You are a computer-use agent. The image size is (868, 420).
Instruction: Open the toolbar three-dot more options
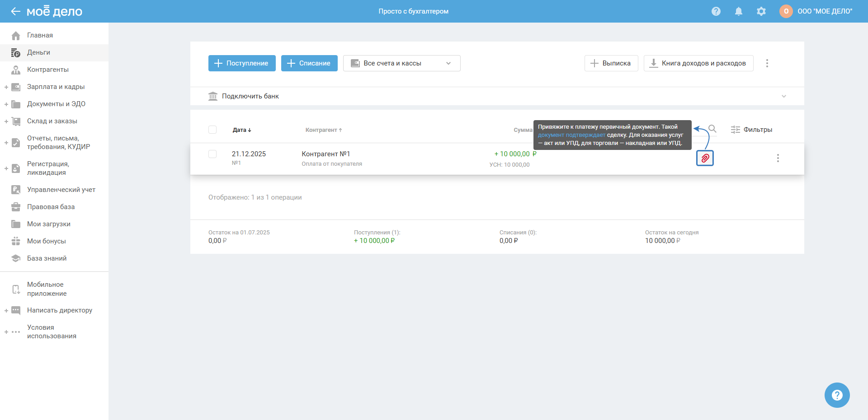767,63
